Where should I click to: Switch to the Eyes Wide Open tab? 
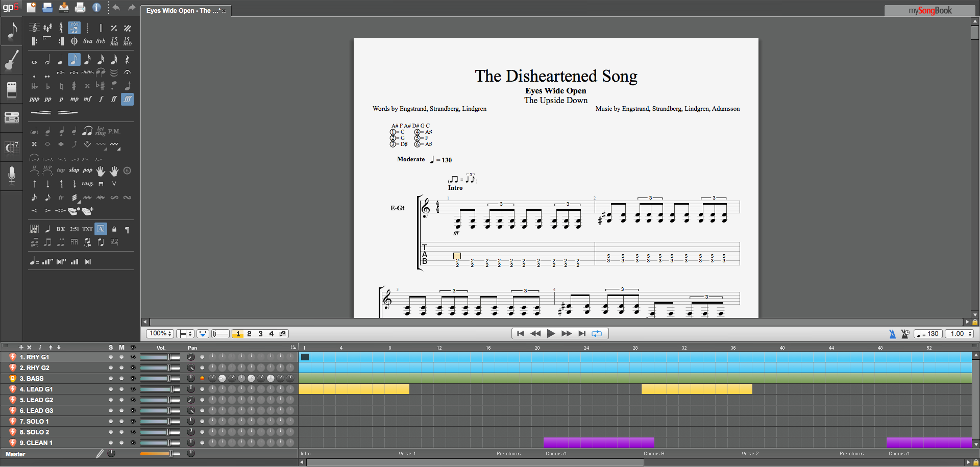(x=183, y=11)
